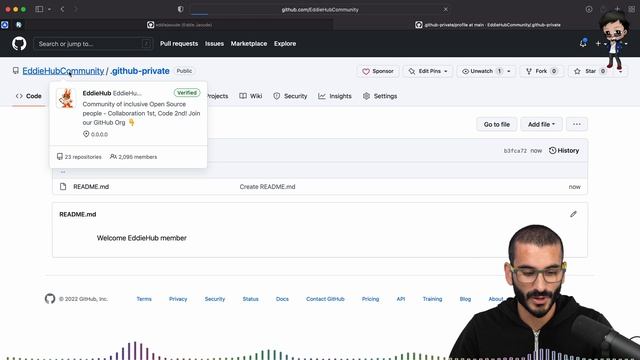Switch to the github-private Safari tab
Screen dimensions: 640x360
pyautogui.click(x=488, y=25)
